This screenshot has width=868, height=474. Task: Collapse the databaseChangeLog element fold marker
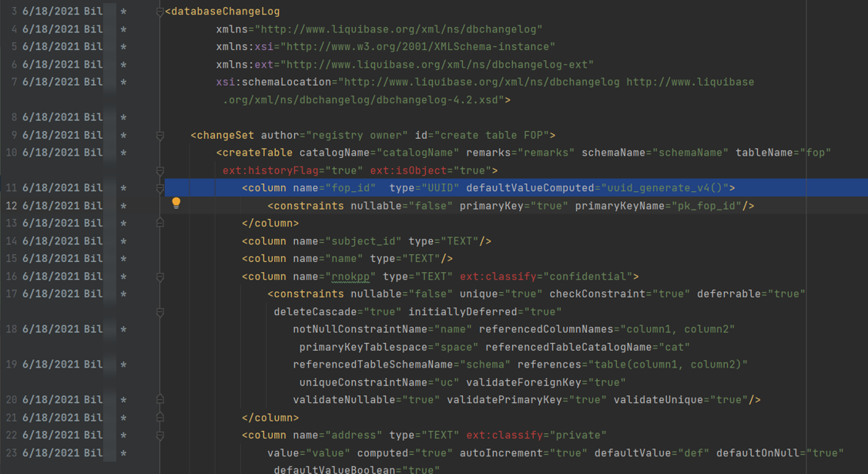coord(160,12)
